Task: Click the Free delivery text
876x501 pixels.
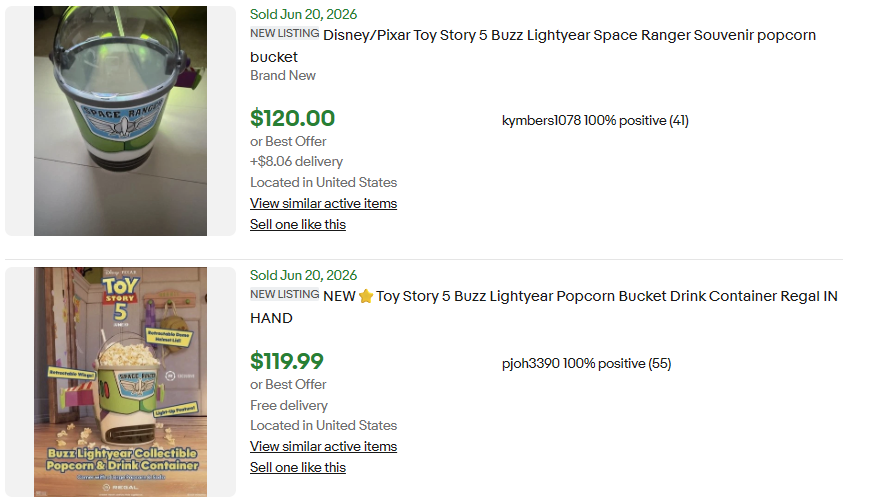Action: coord(289,405)
